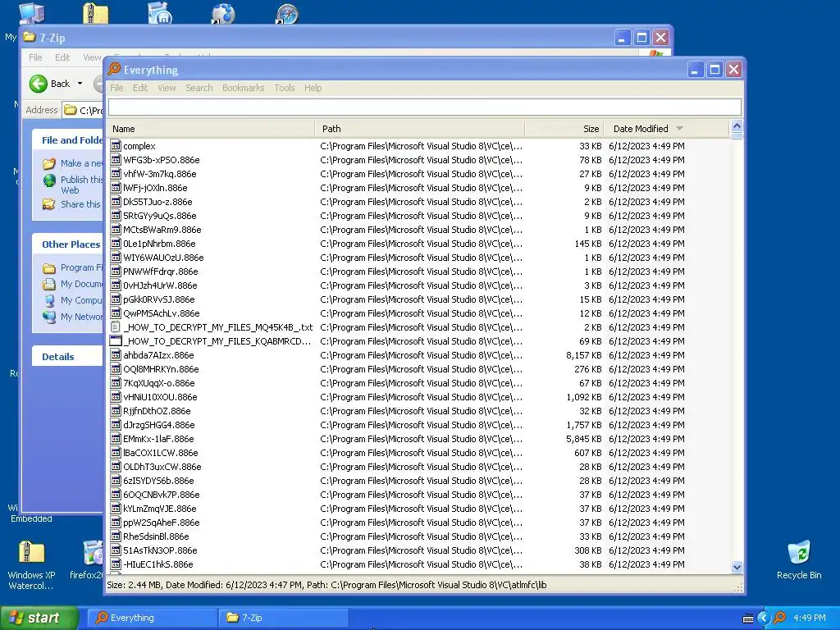The height and width of the screenshot is (630, 840).
Task: Select file ppW2SqAheF.886e
Action: pos(162,523)
